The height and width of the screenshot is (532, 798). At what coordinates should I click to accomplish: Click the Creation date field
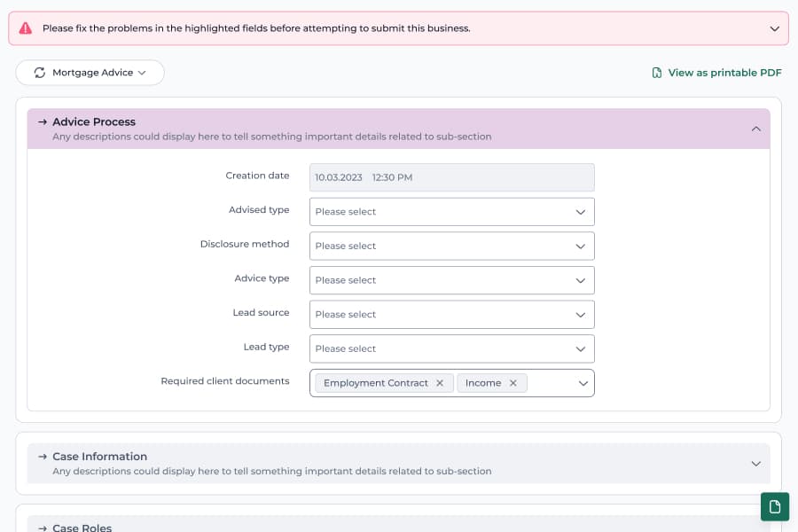[x=452, y=177]
